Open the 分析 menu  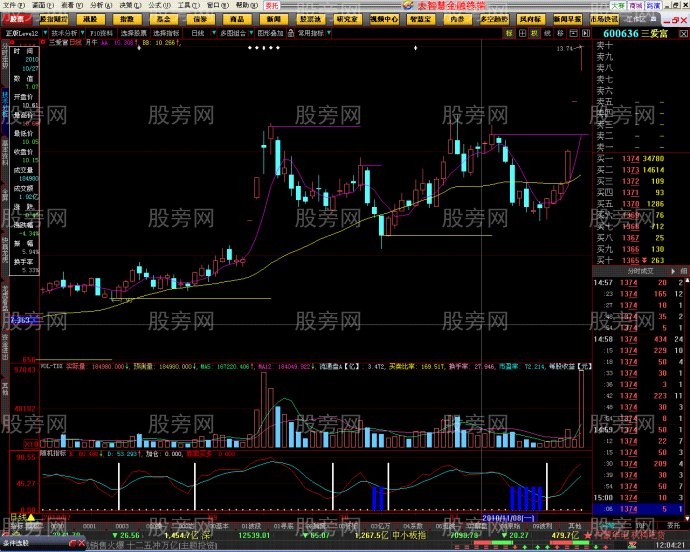pyautogui.click(x=101, y=5)
